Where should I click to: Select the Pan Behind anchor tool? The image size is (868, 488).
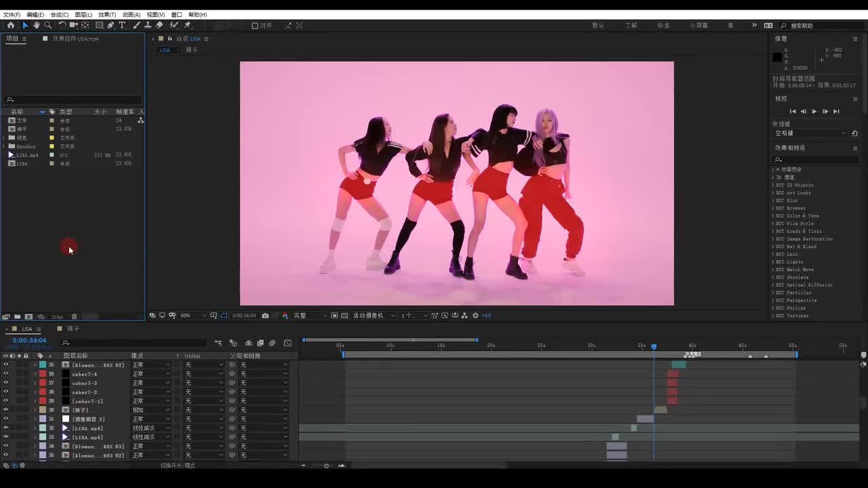click(x=85, y=25)
